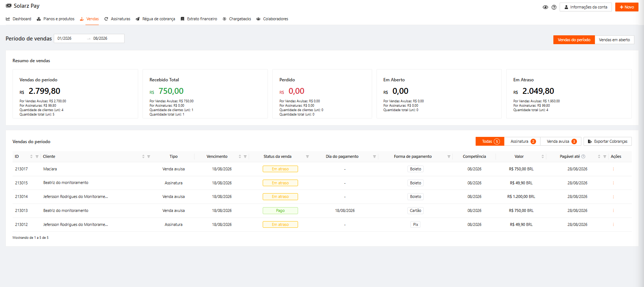The image size is (644, 287).
Task: Open the actions menu for sale 213013
Action: pos(613,211)
